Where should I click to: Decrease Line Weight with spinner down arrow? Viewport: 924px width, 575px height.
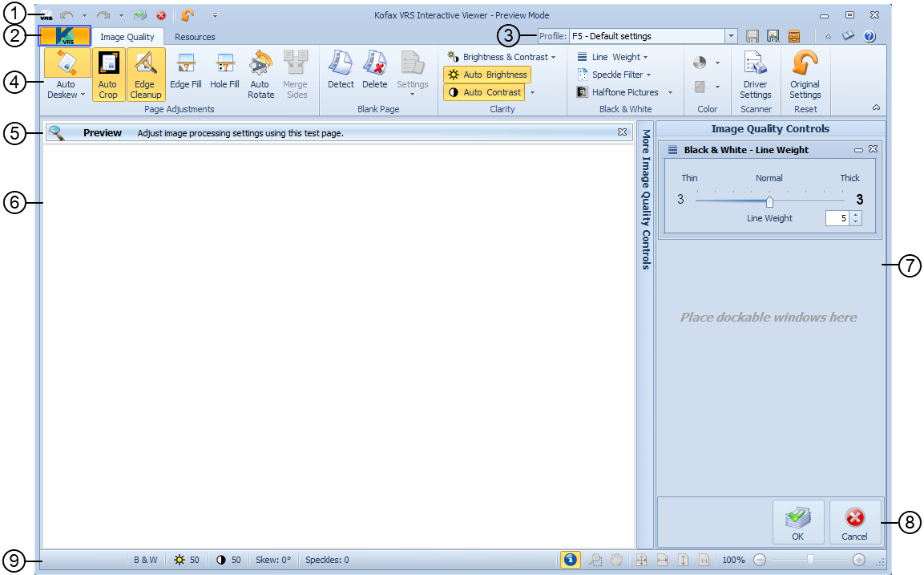[x=856, y=222]
